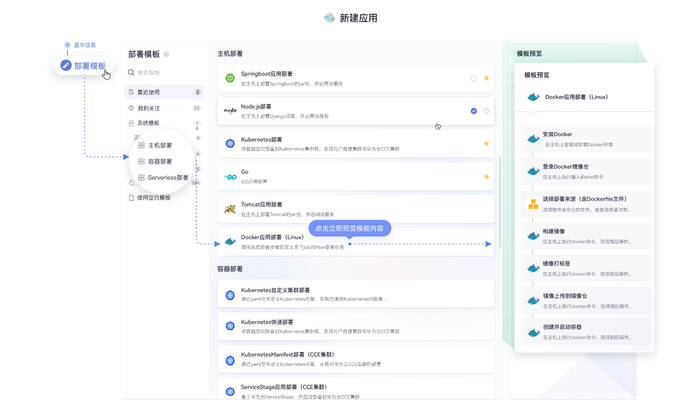Open the 最近使用 category
The height and width of the screenshot is (410, 700).
pos(164,92)
